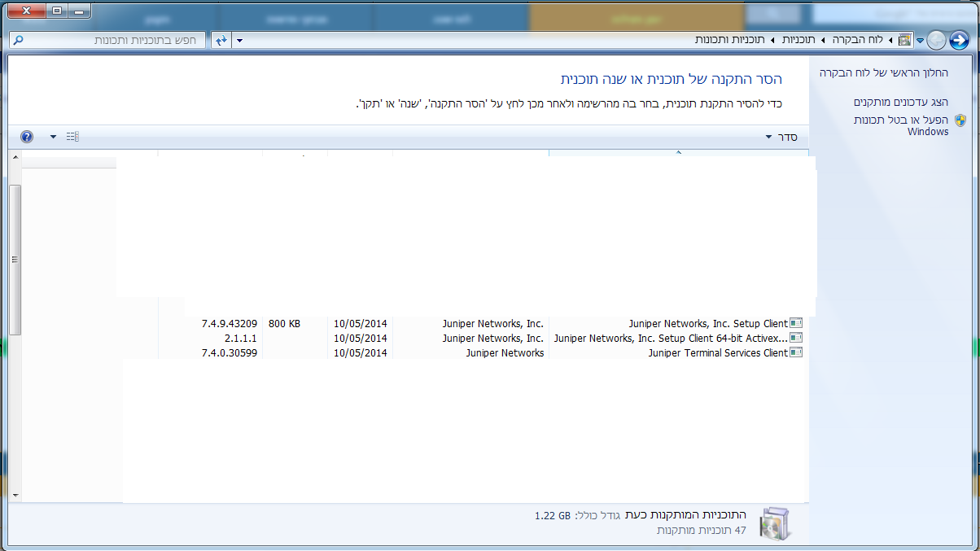Viewport: 980px width, 551px height.
Task: Click the blue forward navigation arrow button
Action: pos(960,40)
